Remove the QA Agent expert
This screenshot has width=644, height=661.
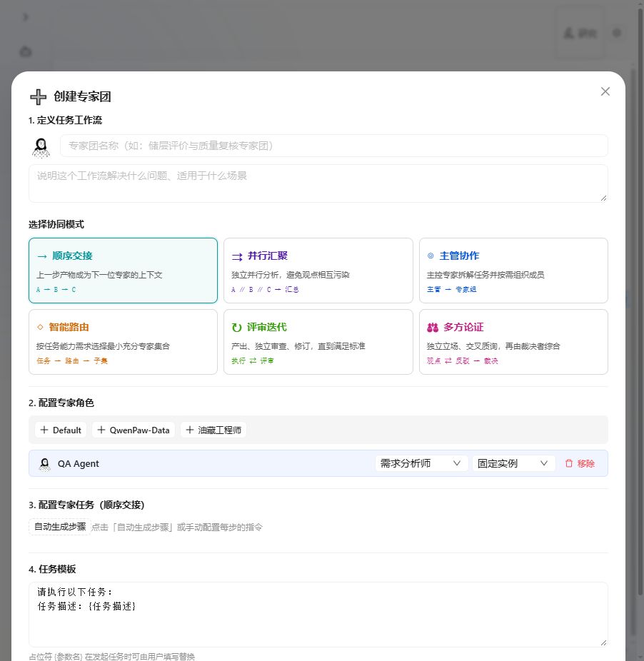(x=580, y=464)
